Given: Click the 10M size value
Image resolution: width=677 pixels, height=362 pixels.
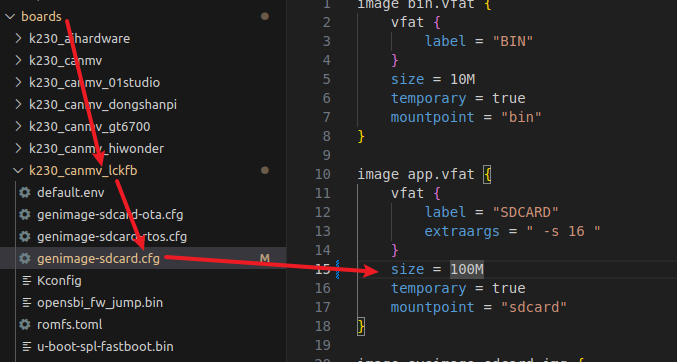Looking at the screenshot, I should click(462, 79).
